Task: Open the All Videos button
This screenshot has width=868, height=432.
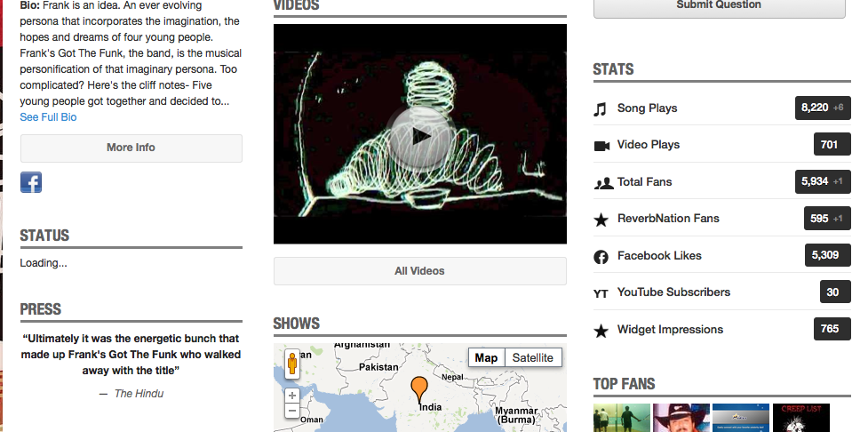Action: click(419, 271)
